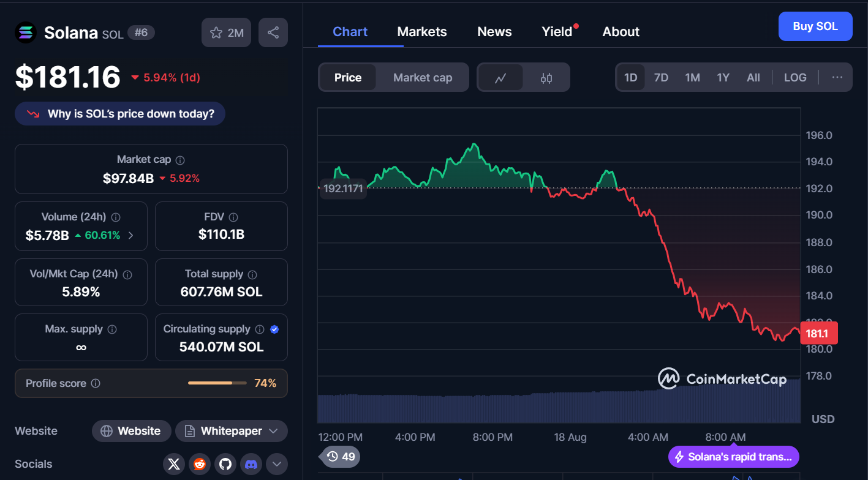This screenshot has height=480, width=868.
Task: Open the X (Twitter) social link
Action: pyautogui.click(x=174, y=465)
